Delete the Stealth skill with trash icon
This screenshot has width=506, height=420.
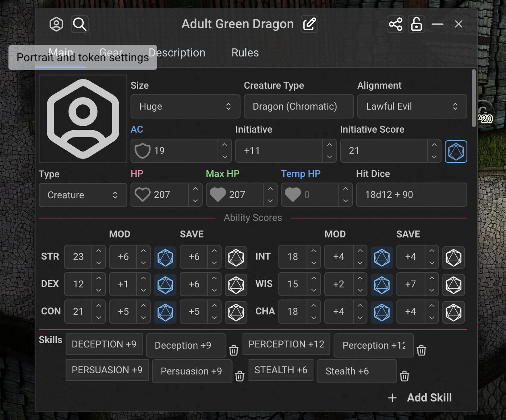(x=404, y=376)
